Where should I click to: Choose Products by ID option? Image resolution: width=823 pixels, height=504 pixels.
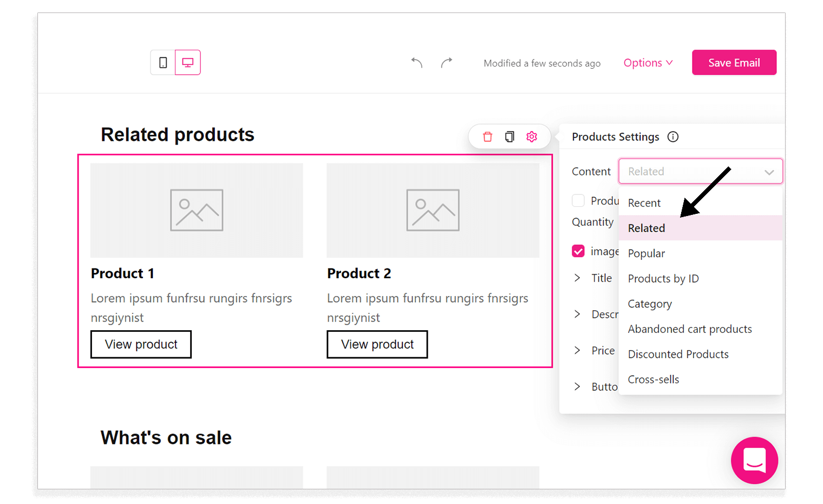(701, 278)
